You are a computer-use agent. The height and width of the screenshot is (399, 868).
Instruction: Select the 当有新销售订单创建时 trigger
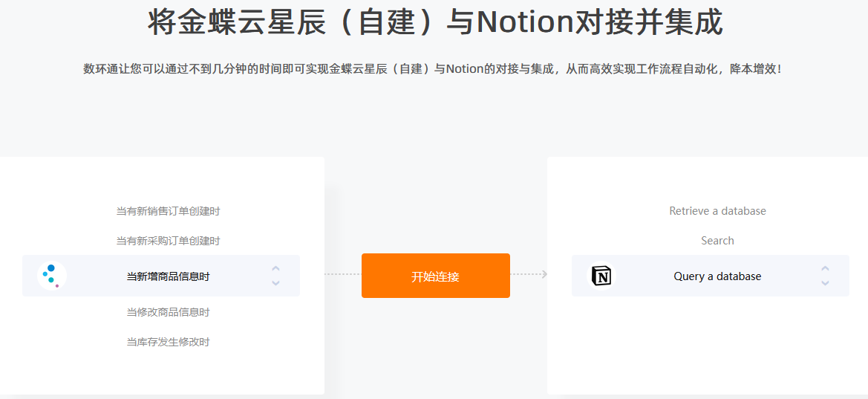pyautogui.click(x=169, y=211)
